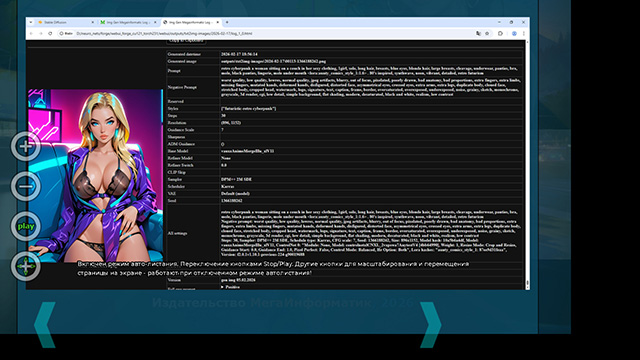Click the CLIP Skip row label

pos(176,172)
